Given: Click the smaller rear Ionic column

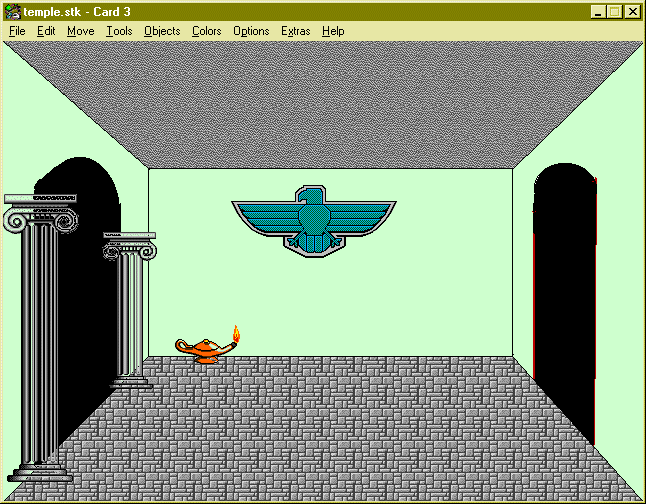Looking at the screenshot, I should (130, 310).
